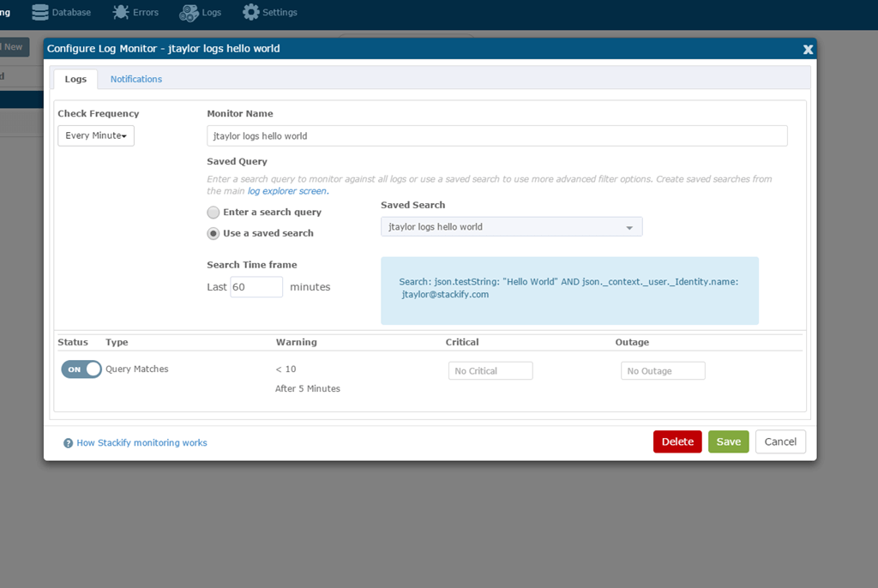Click the Settings gear icon

point(251,12)
